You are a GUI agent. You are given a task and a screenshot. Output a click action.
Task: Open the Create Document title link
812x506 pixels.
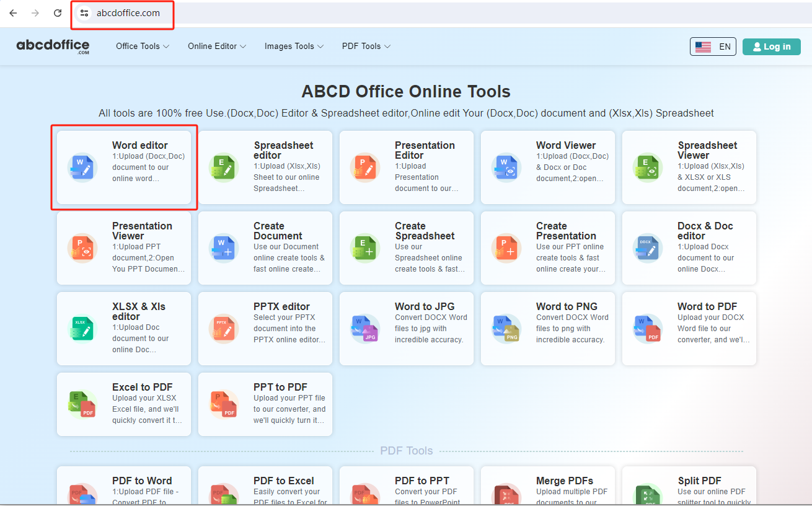click(x=278, y=231)
